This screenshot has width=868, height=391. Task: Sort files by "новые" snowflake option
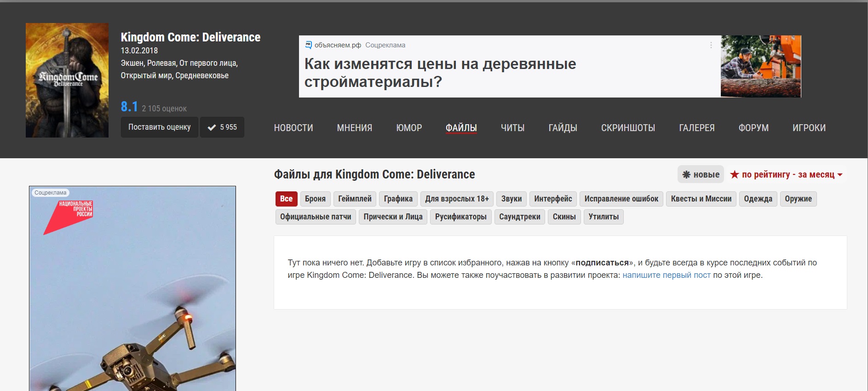(x=701, y=174)
